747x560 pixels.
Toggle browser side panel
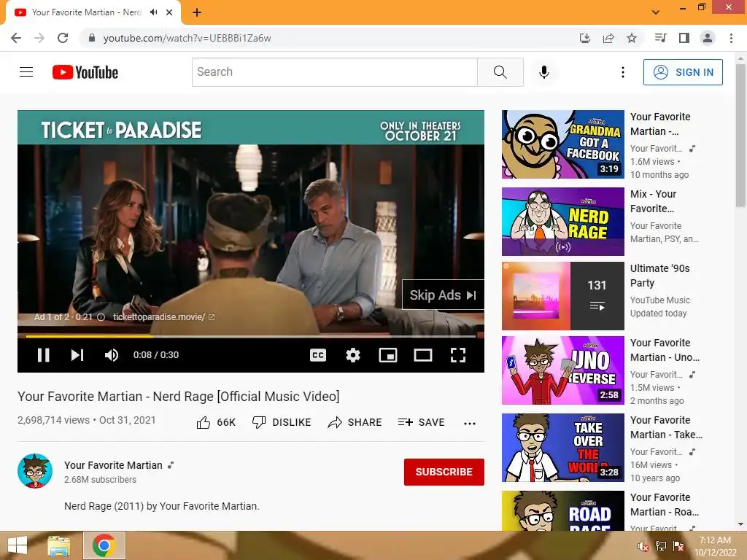click(684, 38)
